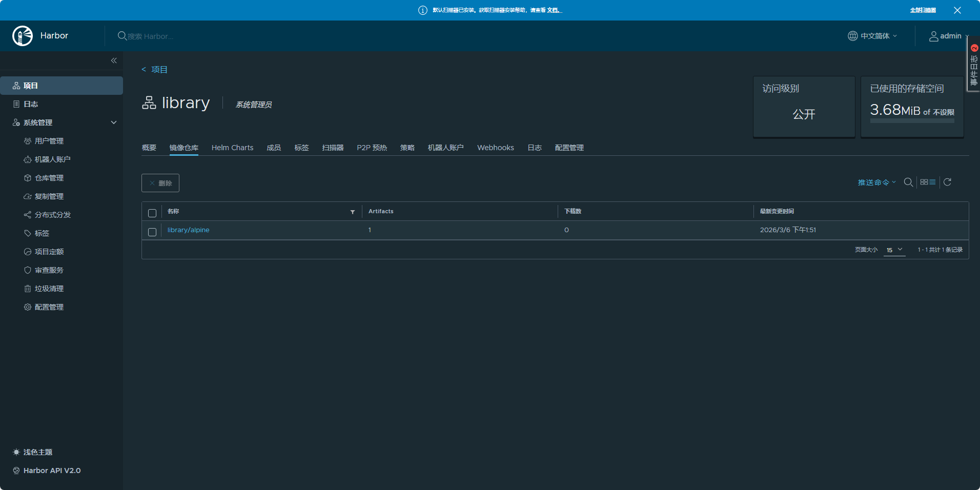Open the 中文简体 language dropdown
The image size is (980, 490).
point(872,36)
